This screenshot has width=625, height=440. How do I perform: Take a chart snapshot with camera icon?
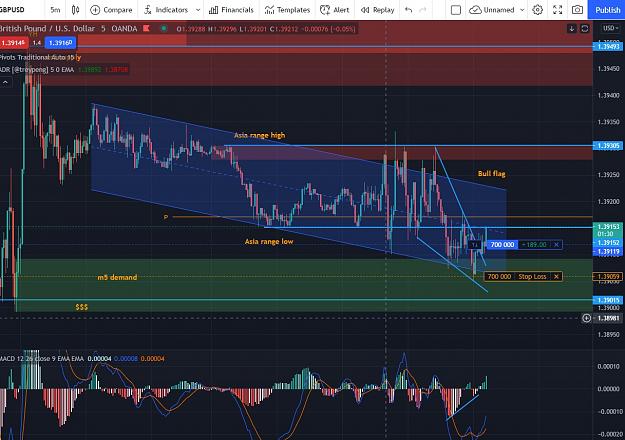coord(577,10)
